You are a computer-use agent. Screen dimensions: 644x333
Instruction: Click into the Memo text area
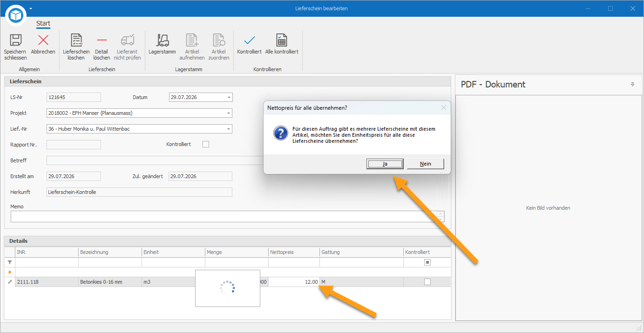(224, 216)
